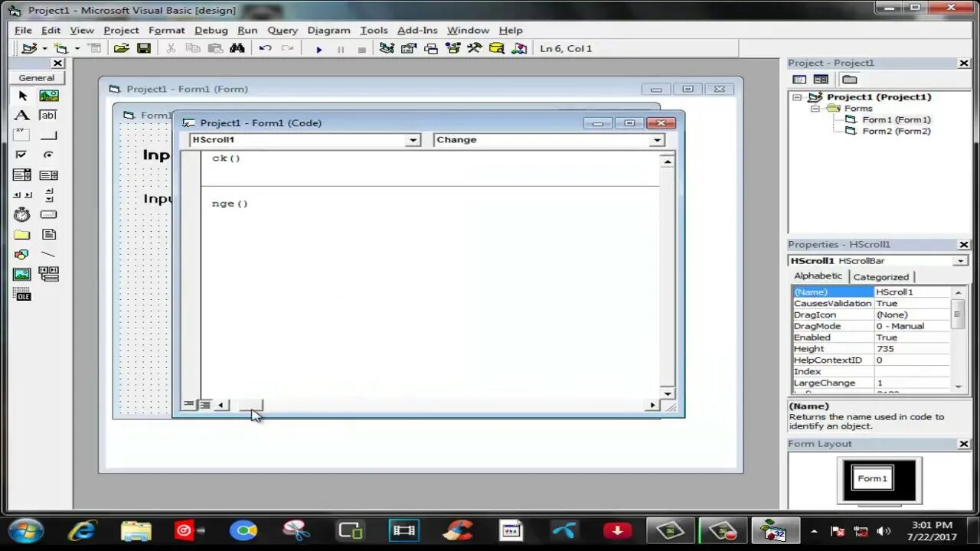The height and width of the screenshot is (551, 980).
Task: Open the File menu
Action: tap(23, 30)
